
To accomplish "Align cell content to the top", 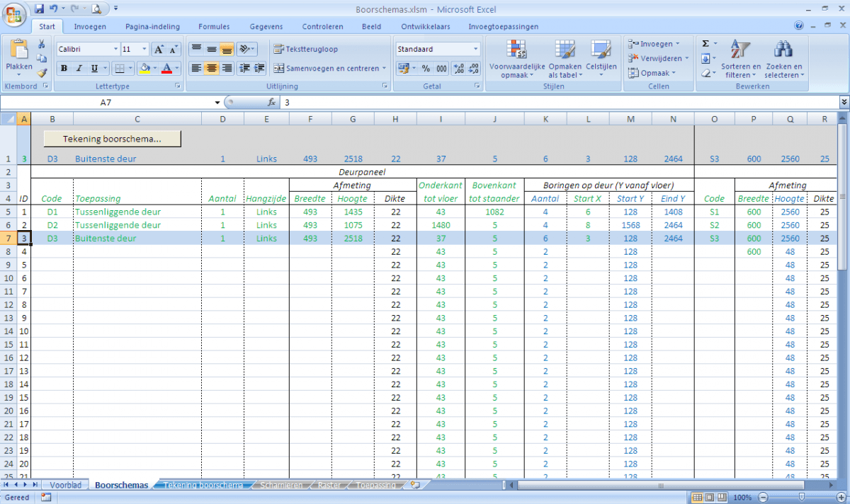I will pyautogui.click(x=196, y=50).
